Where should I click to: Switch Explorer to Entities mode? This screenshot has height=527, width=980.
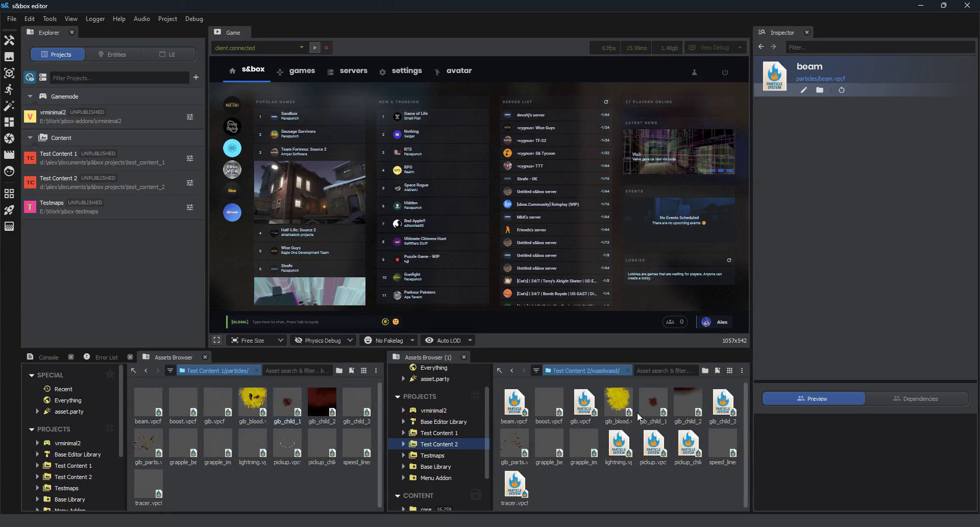point(112,55)
